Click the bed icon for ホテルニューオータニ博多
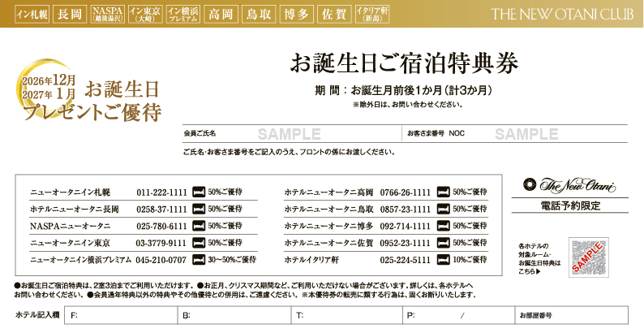644x333 pixels. click(444, 226)
